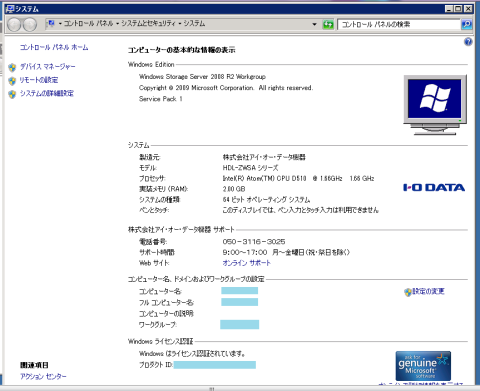
Task: Open リモートの設定 link
Action: point(39,80)
